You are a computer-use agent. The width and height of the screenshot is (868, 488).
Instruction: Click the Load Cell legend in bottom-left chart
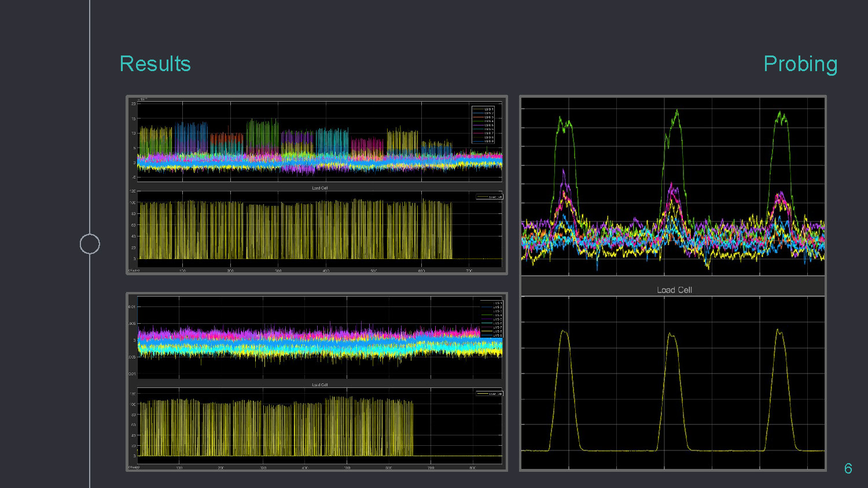point(490,394)
